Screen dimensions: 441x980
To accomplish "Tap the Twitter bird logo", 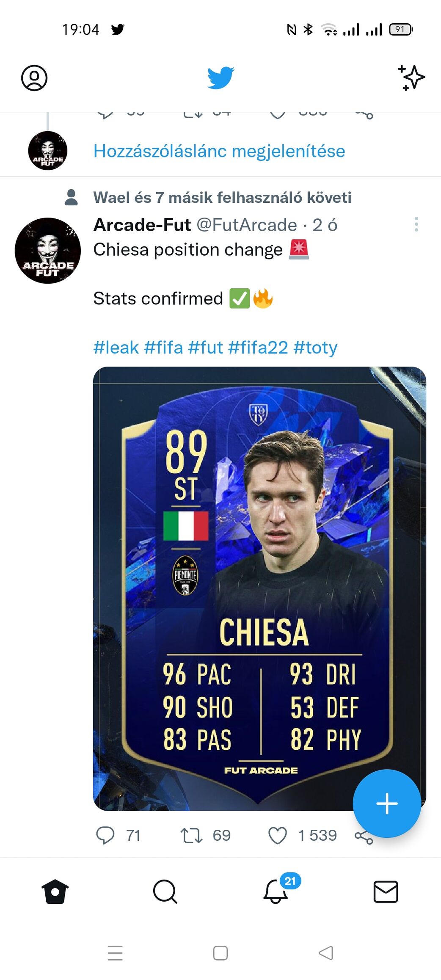I will (220, 77).
